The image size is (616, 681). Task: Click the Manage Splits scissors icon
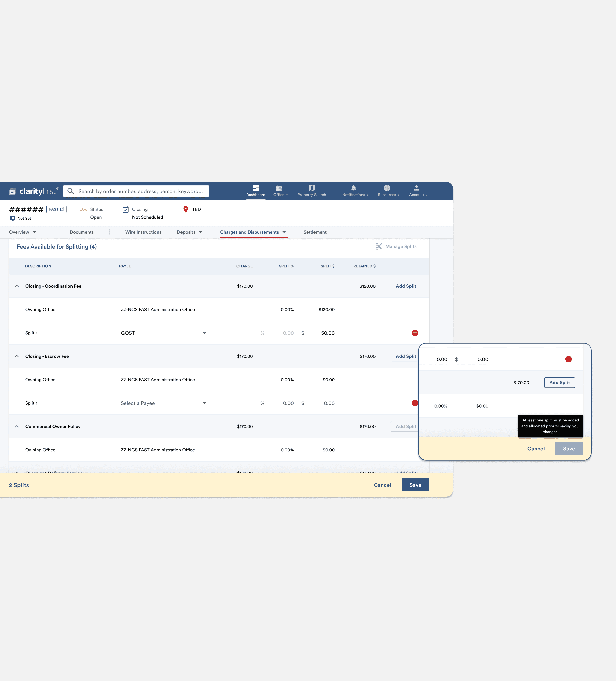379,246
